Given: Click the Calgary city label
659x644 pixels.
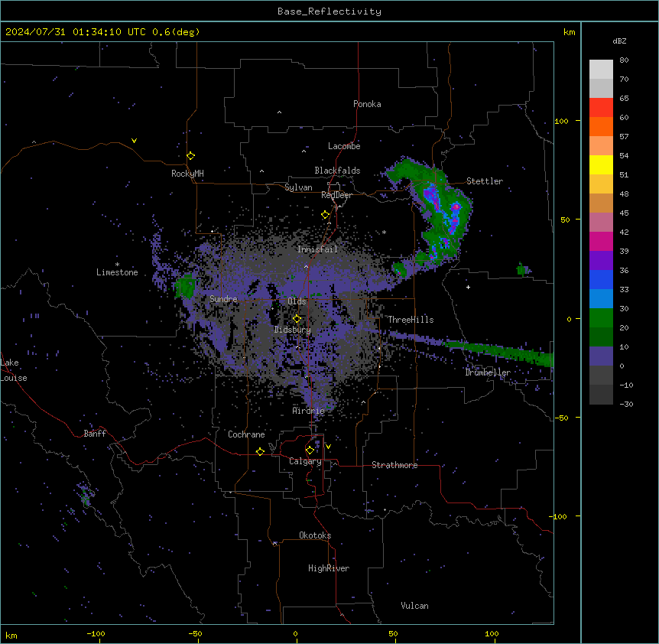Looking at the screenshot, I should pyautogui.click(x=305, y=461).
